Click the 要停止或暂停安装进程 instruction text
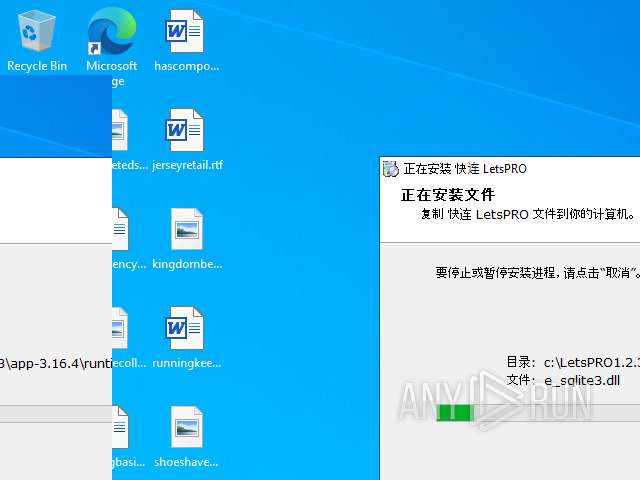640x480 pixels. coord(538,273)
